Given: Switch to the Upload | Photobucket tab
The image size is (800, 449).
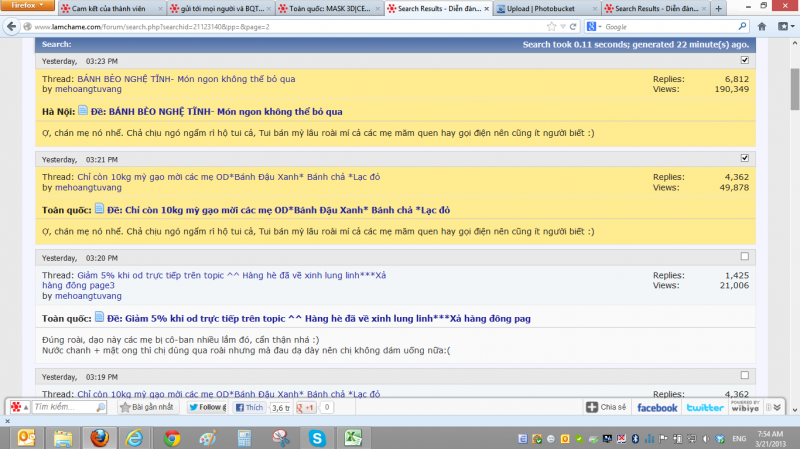Looking at the screenshot, I should (551, 9).
